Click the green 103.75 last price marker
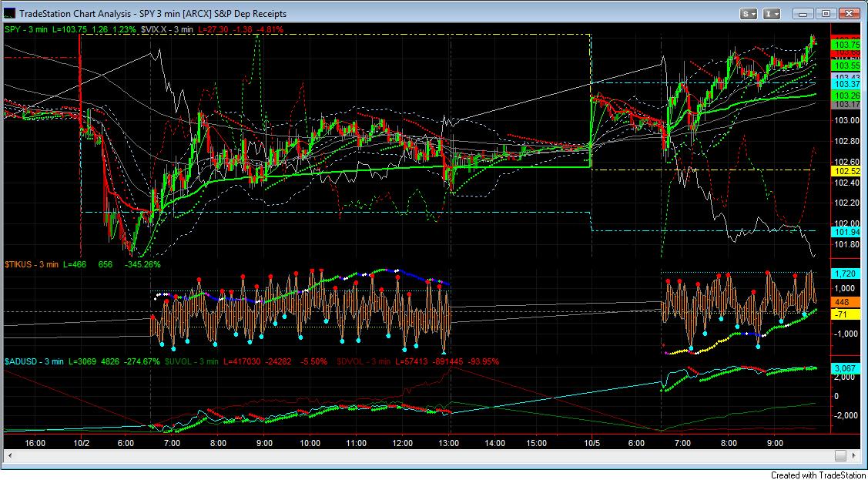This screenshot has height=480, width=868. (846, 45)
